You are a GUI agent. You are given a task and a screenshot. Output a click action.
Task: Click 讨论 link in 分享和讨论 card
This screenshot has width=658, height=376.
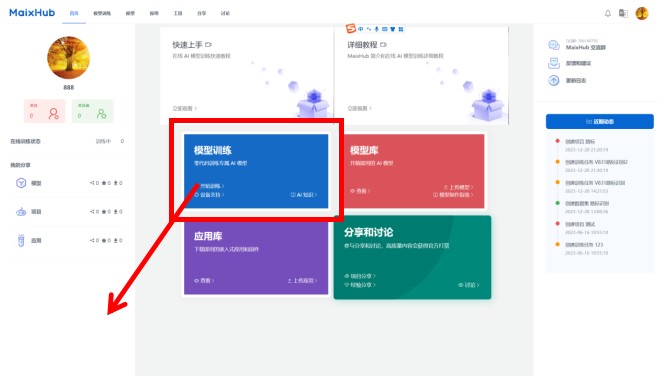coord(468,285)
